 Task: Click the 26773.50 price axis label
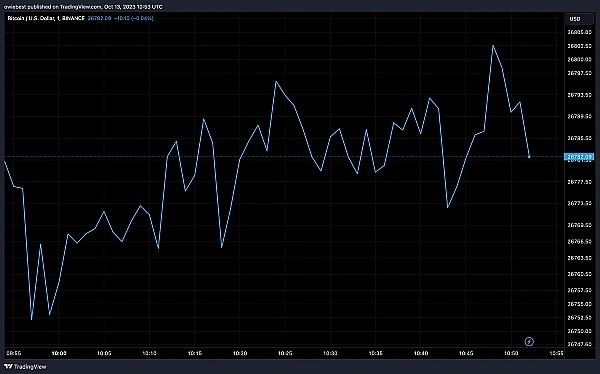[579, 203]
